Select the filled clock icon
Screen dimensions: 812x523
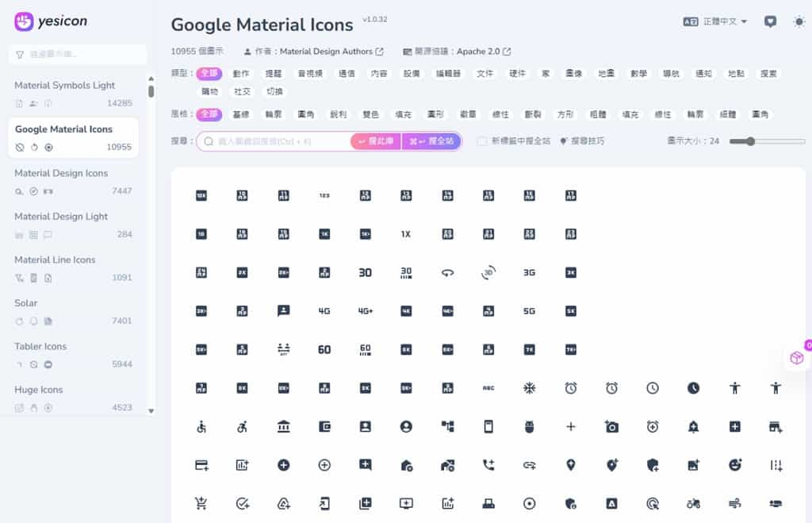(693, 388)
